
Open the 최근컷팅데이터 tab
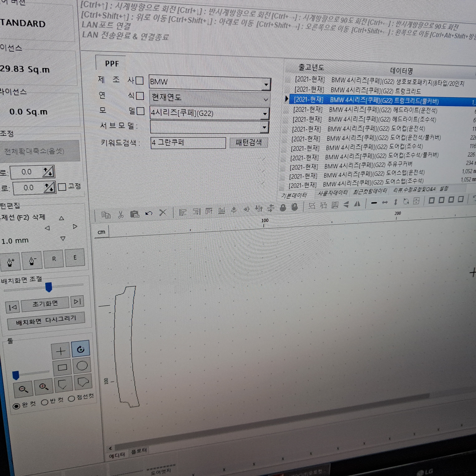tap(370, 191)
